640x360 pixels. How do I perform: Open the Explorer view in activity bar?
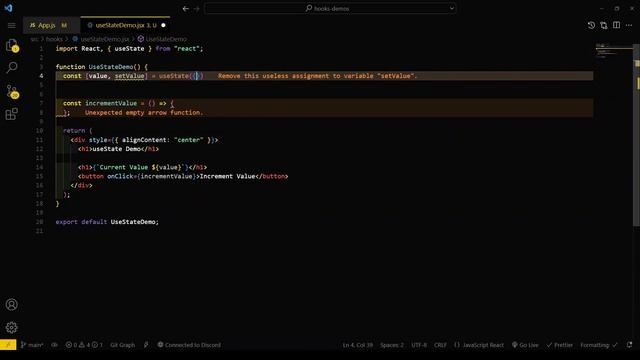pos(12,45)
